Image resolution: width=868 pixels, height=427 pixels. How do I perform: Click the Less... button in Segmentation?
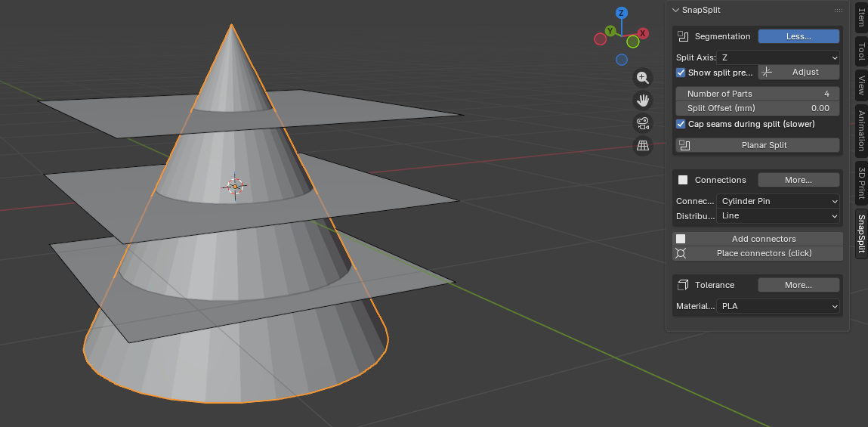(798, 36)
